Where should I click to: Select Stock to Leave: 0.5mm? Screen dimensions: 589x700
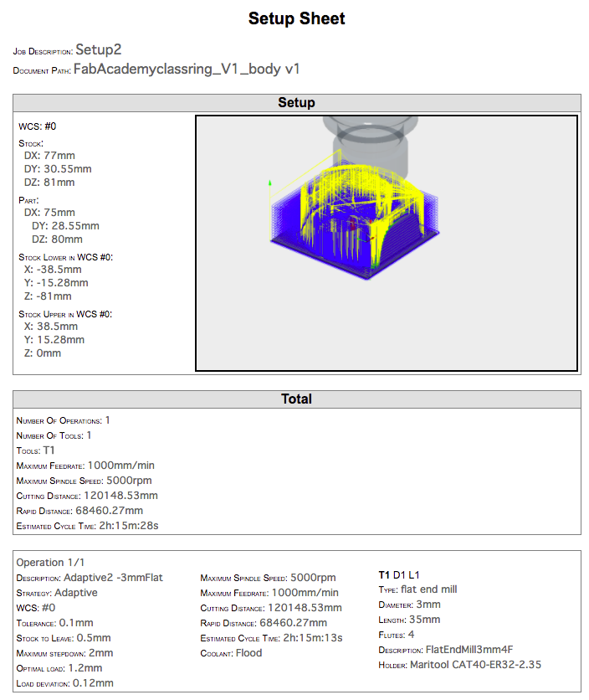pyautogui.click(x=64, y=638)
